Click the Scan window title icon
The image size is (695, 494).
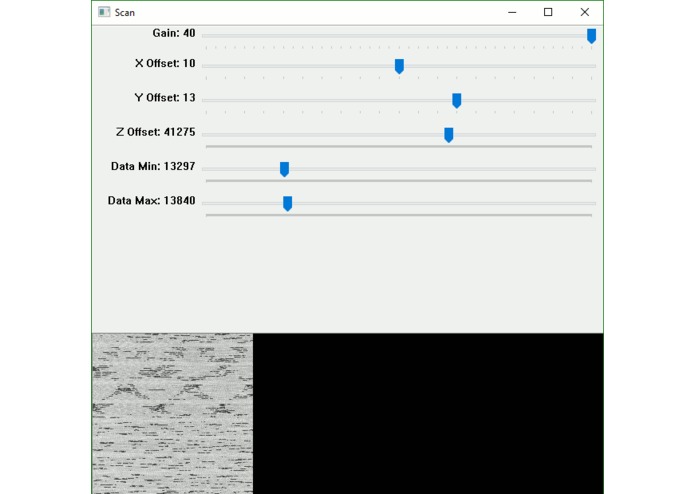pyautogui.click(x=104, y=12)
